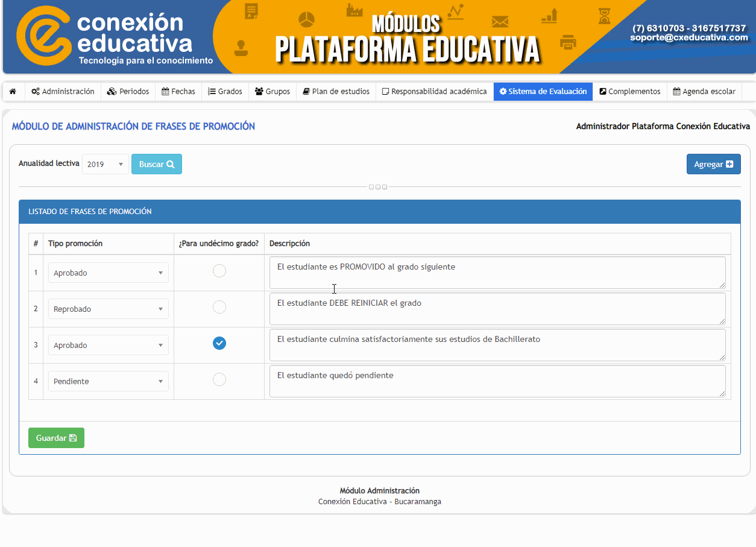Viewport: 756px width, 547px height.
Task: Toggle undécimo grado checkbox for Pendiente row
Action: (x=219, y=380)
